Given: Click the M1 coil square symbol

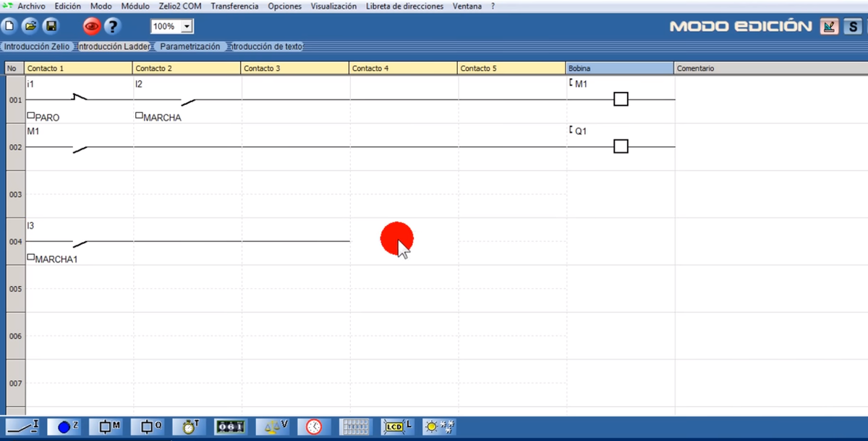Looking at the screenshot, I should pos(621,99).
